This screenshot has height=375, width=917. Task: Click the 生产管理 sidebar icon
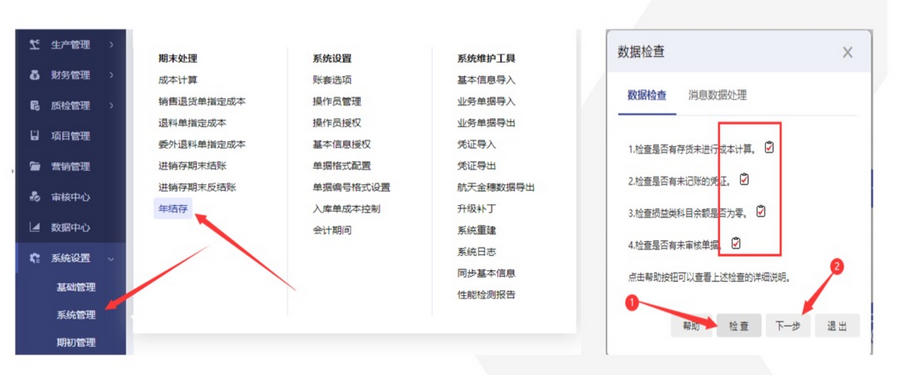35,44
